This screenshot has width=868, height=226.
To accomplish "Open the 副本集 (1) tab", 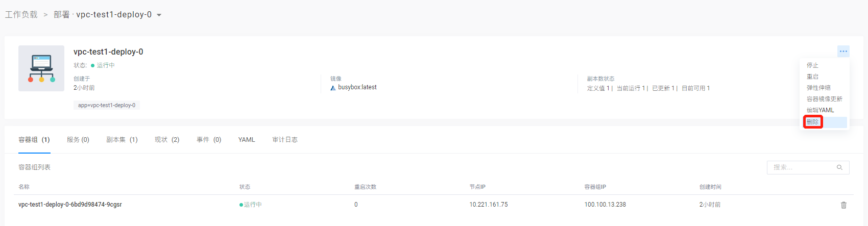I will coord(122,140).
